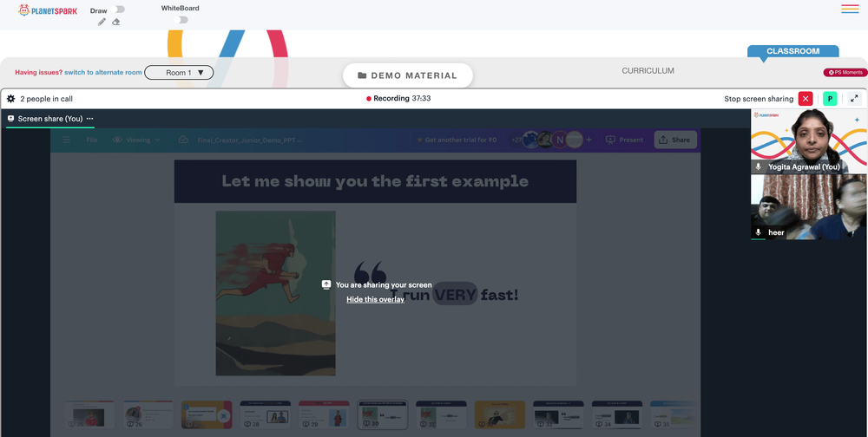Click the red stop sharing X button
This screenshot has width=868, height=437.
pyautogui.click(x=806, y=99)
